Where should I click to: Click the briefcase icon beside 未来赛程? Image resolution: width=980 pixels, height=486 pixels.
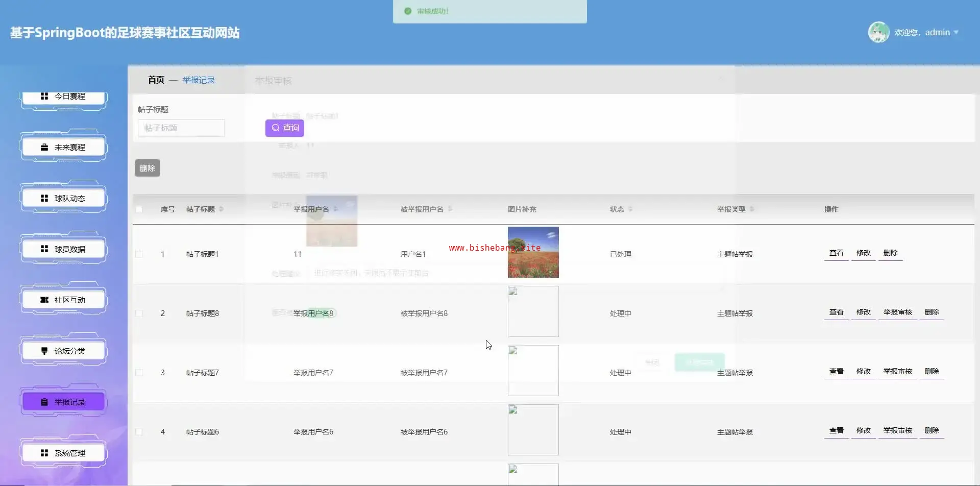[x=44, y=147]
